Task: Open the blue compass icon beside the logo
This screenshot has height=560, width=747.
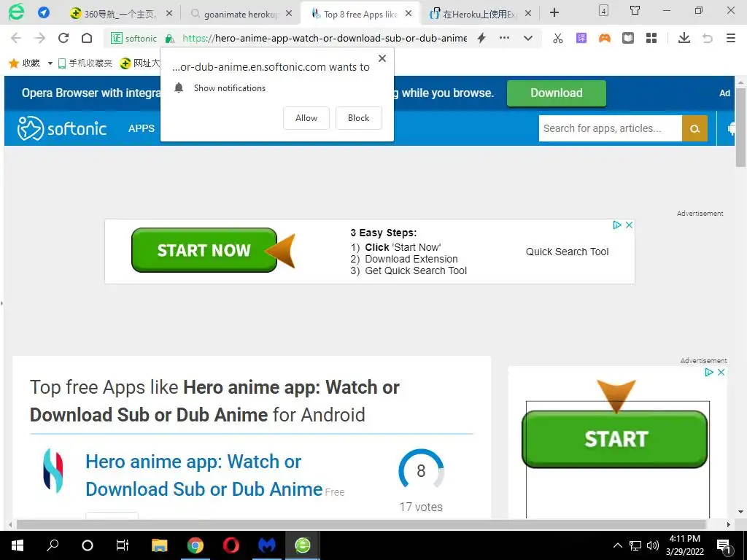Action: coord(44,12)
